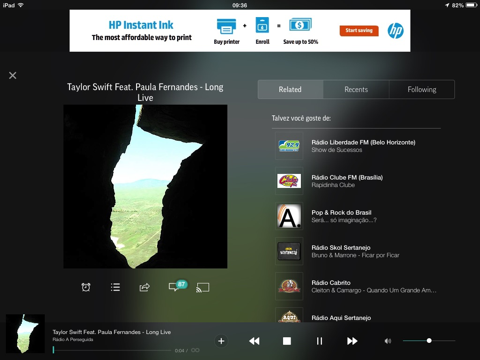This screenshot has height=360, width=480.
Task: Switch to the Related tab
Action: (x=290, y=89)
